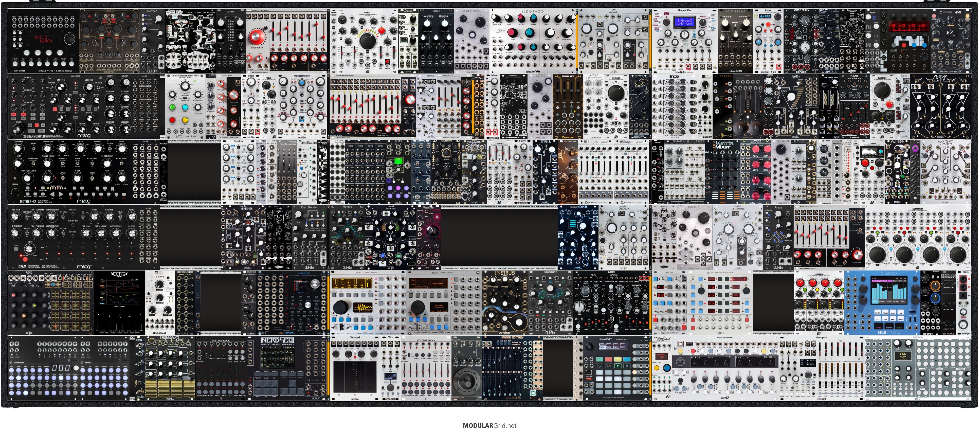Viewport: 980px width, 431px height.
Task: Select the Moog DFAM module
Action: tap(84, 237)
